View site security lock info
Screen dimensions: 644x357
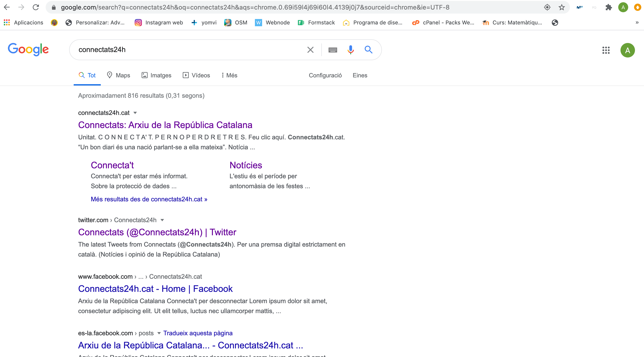coord(54,7)
